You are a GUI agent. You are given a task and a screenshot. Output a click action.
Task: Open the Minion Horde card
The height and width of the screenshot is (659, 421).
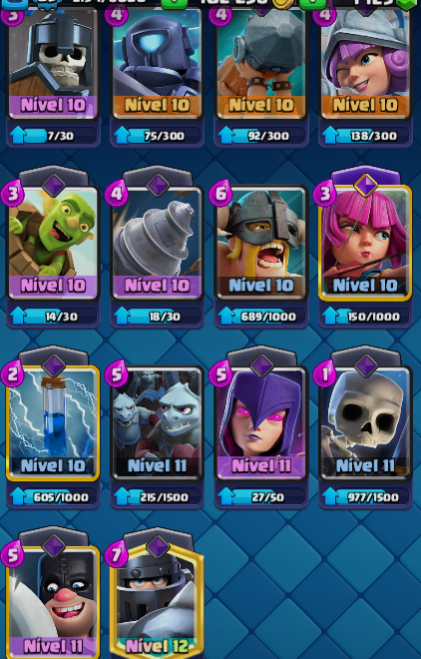click(157, 423)
